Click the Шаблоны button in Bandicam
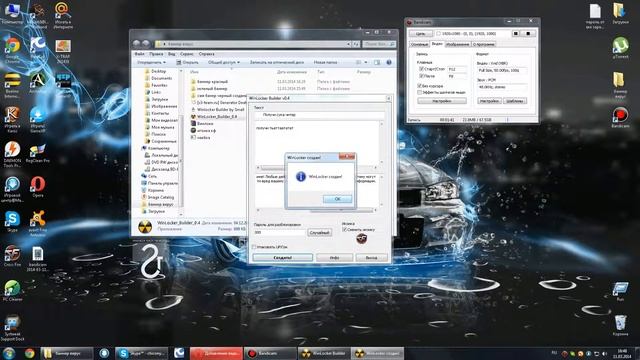The height and width of the screenshot is (360, 640). (515, 101)
